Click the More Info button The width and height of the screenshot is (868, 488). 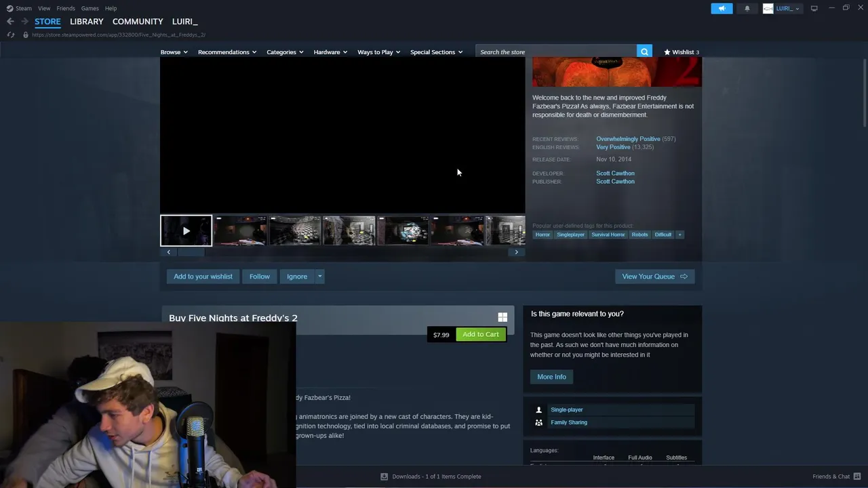551,377
